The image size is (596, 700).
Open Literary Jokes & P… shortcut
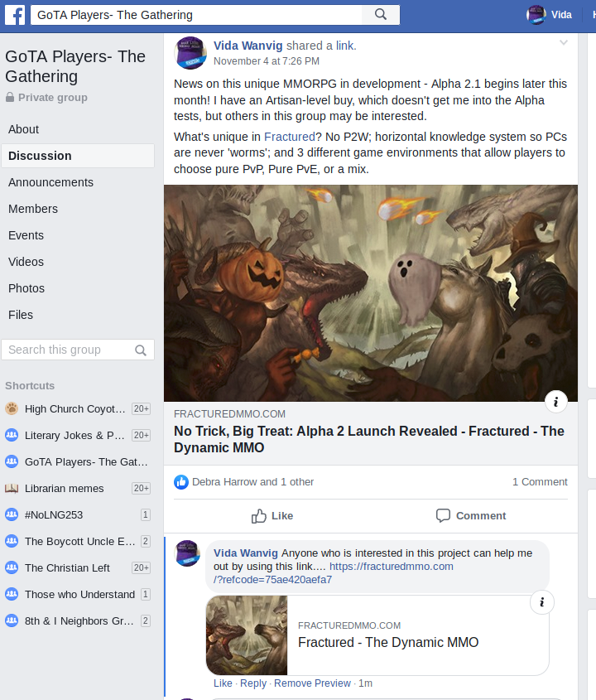[x=74, y=435]
